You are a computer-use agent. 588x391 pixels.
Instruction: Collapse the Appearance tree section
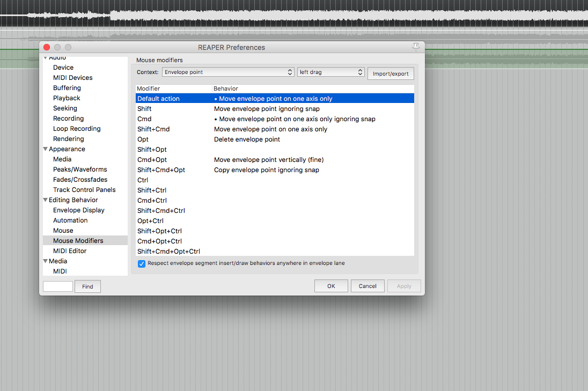pos(46,149)
